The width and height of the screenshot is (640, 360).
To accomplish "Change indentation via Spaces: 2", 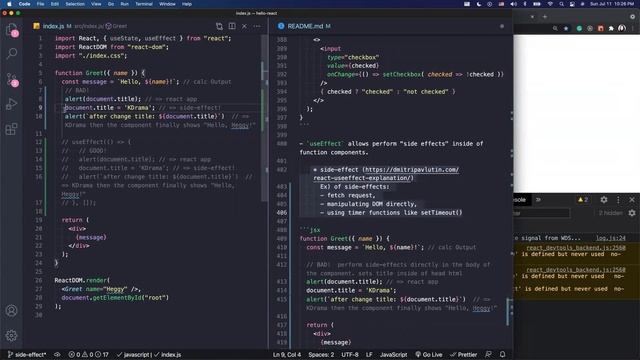I will pos(321,355).
